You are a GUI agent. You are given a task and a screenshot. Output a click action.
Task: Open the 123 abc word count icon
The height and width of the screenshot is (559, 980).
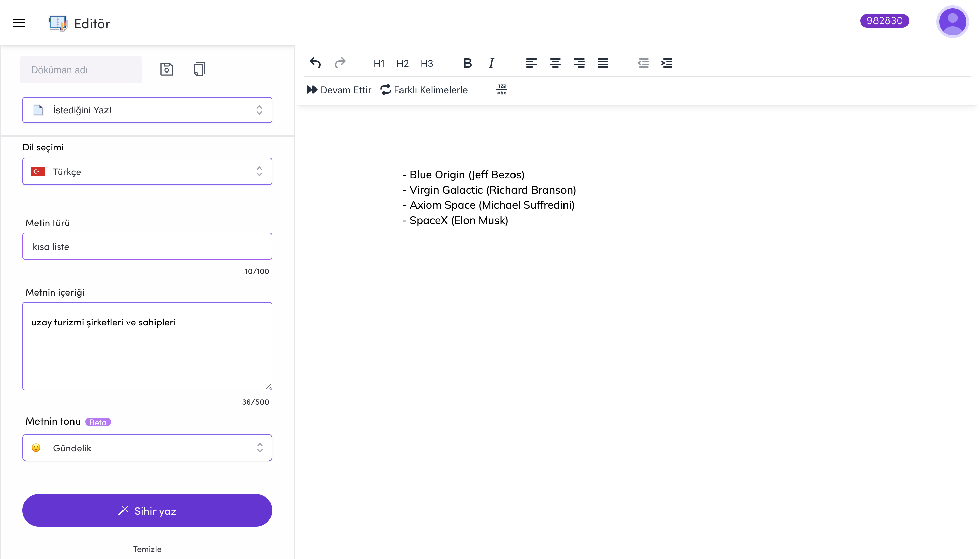(x=502, y=90)
